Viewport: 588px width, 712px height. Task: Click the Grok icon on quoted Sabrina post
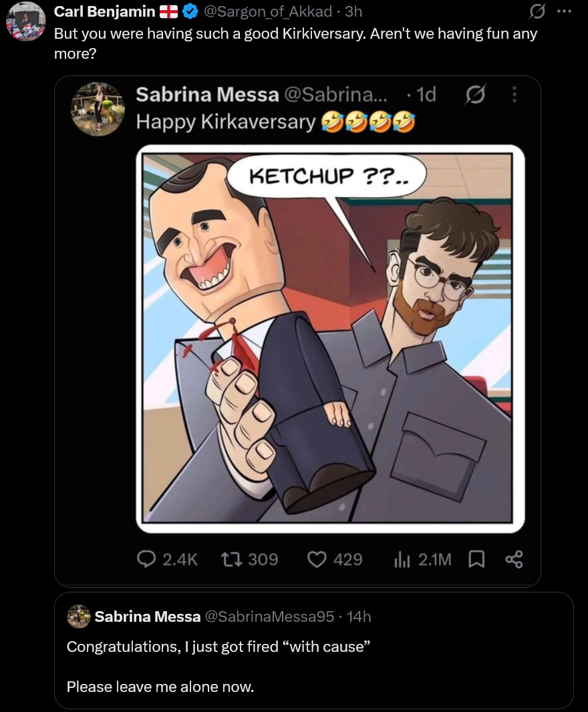coord(475,94)
